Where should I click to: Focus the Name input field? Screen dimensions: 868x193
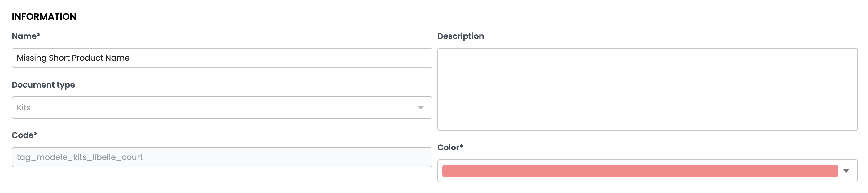[270, 58]
